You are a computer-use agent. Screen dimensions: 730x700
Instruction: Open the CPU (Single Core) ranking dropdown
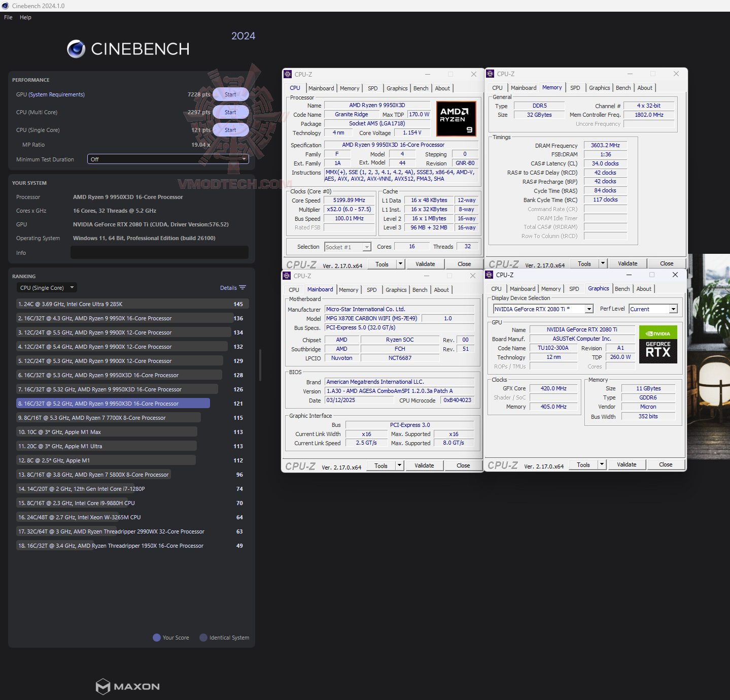click(47, 288)
